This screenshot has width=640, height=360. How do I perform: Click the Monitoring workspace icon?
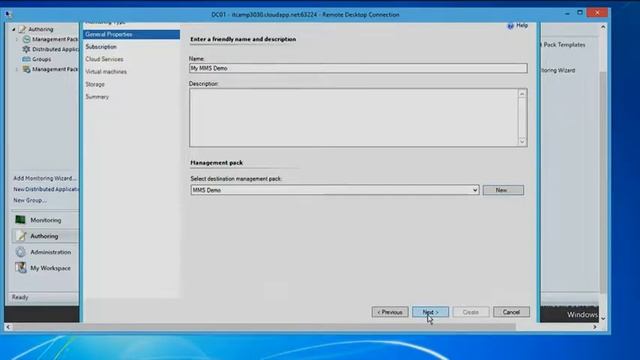click(20, 220)
